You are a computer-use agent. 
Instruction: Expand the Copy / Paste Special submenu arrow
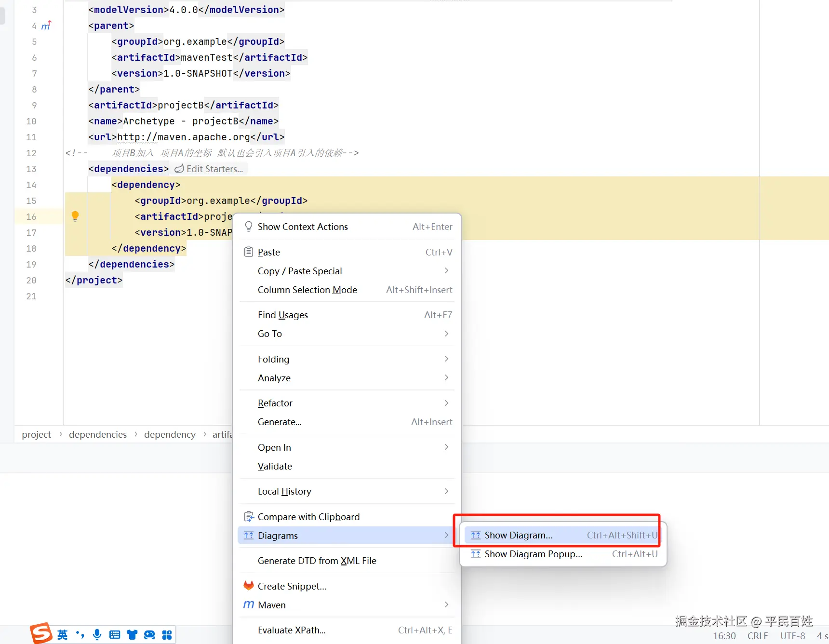pos(447,271)
